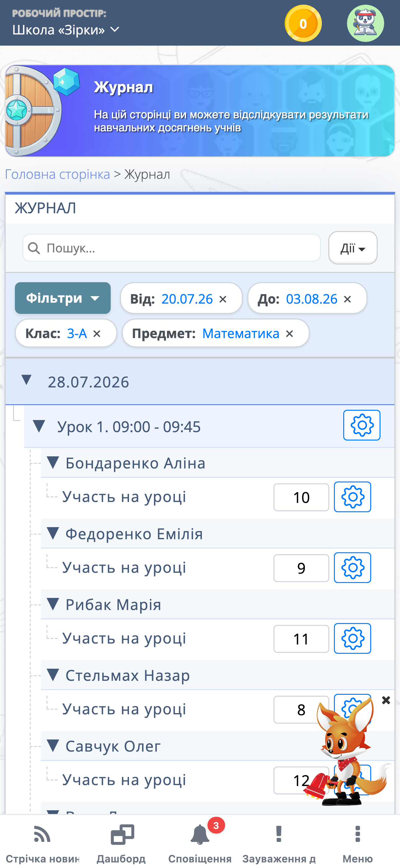Collapse Стельмах Назар row
The image size is (400, 868).
(x=53, y=675)
